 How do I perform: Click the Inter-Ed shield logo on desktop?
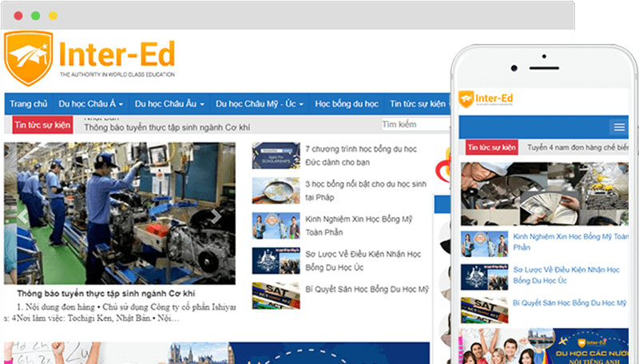pos(29,58)
